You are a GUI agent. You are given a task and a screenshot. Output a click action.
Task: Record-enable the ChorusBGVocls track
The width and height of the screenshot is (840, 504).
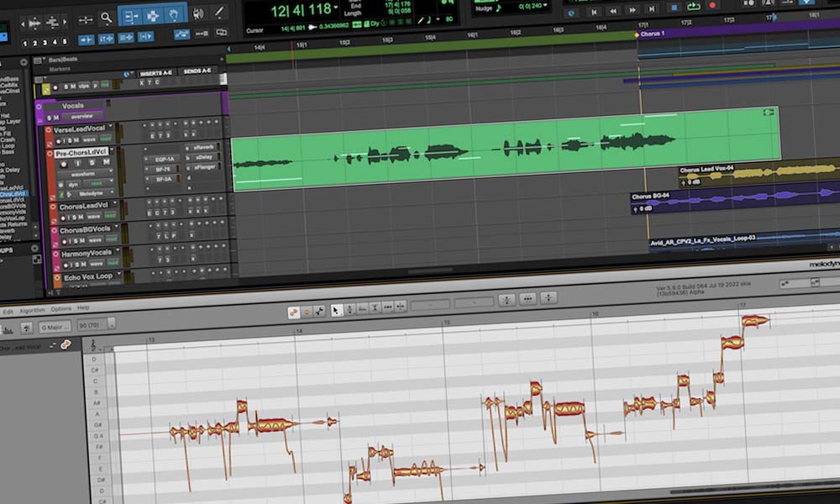63,241
